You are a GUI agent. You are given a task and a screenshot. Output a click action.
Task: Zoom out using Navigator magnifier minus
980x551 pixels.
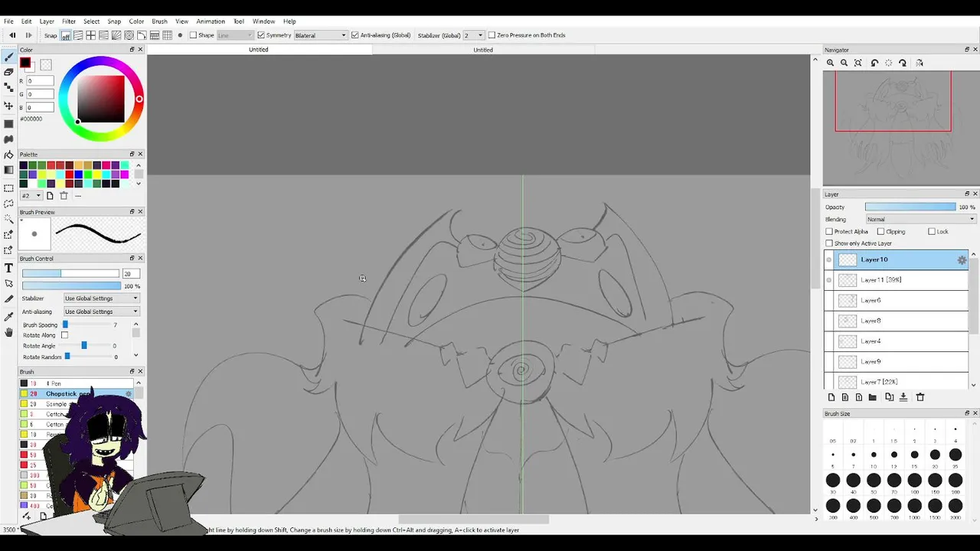point(844,63)
